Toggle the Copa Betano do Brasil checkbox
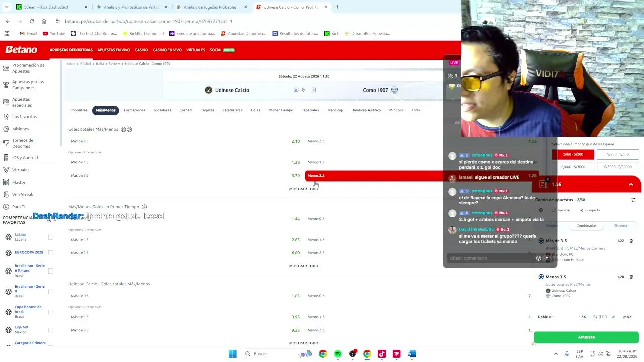This screenshot has width=644, height=362. [50, 312]
